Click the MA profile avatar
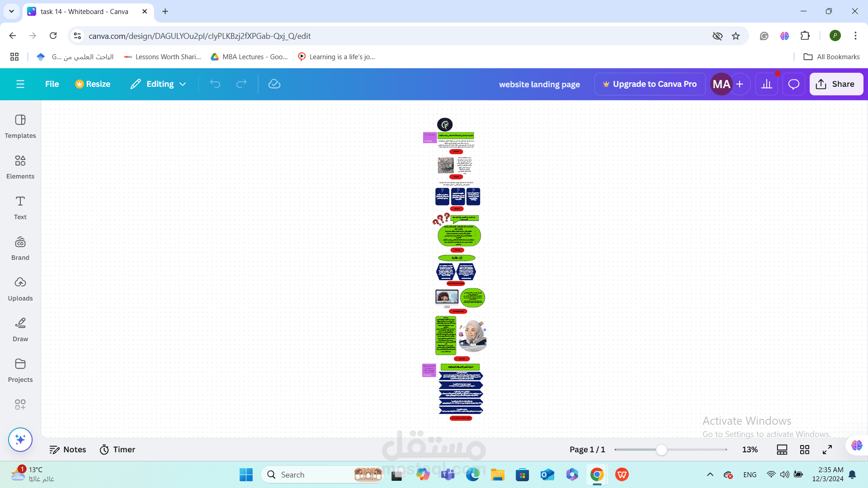Viewport: 868px width, 488px height. click(721, 84)
